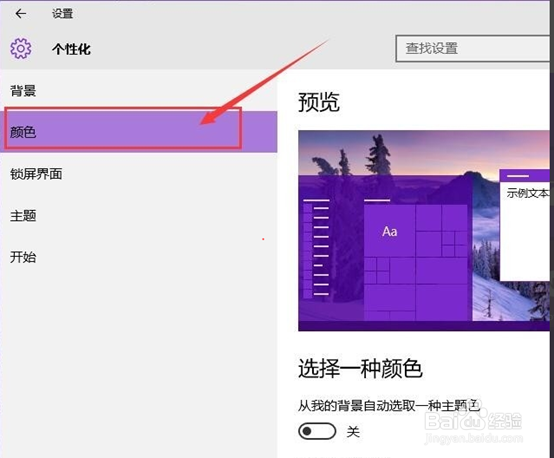Go back using the back arrow

[21, 13]
